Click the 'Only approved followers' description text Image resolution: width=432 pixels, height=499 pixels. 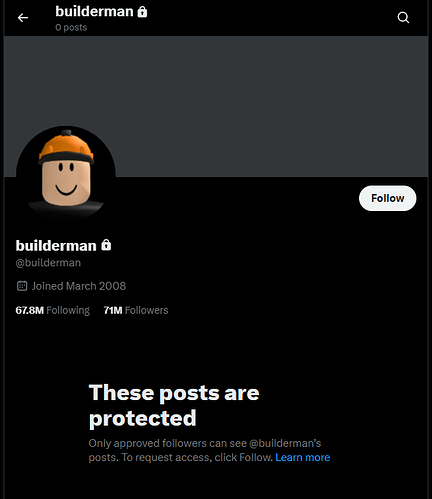click(x=209, y=450)
